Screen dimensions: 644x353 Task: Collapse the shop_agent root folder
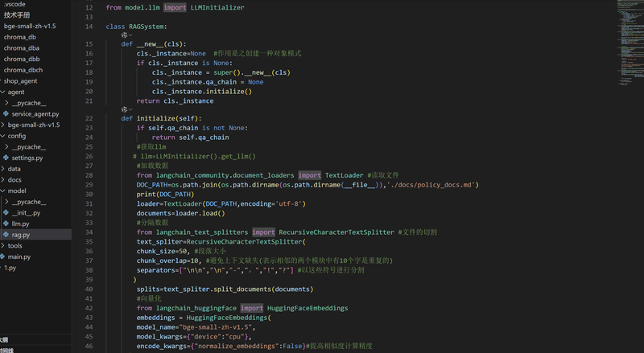(2, 81)
